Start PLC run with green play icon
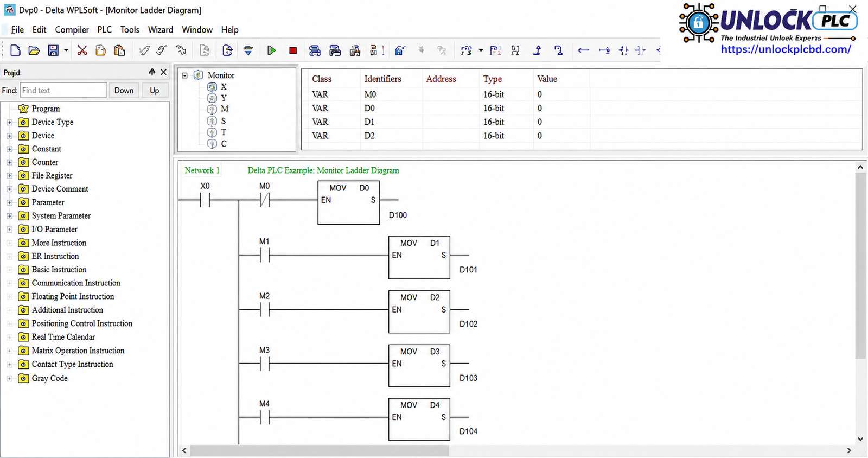This screenshot has height=458, width=868. (272, 50)
